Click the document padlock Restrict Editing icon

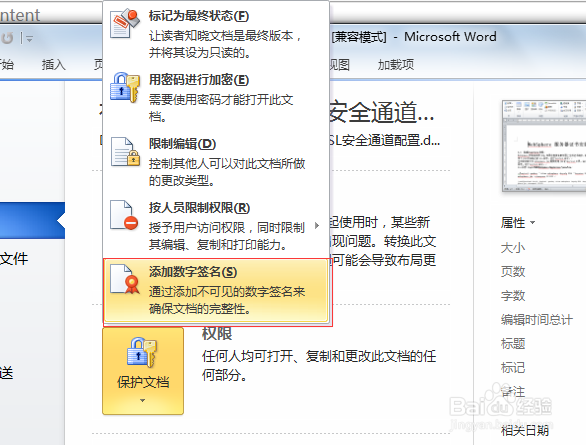125,152
